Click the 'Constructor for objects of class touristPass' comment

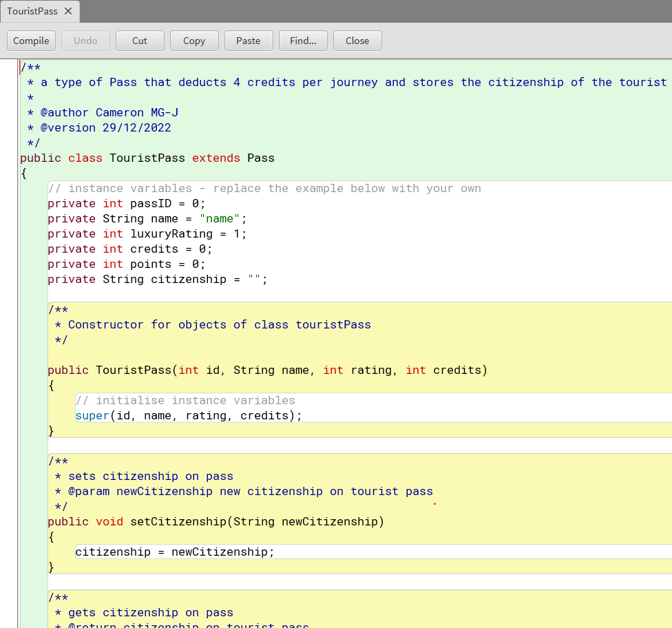[213, 325]
